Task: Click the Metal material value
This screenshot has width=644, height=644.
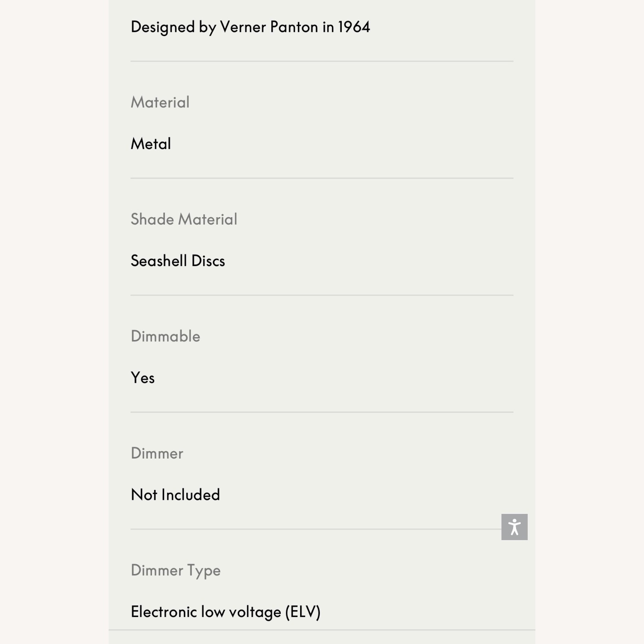Action: point(151,143)
